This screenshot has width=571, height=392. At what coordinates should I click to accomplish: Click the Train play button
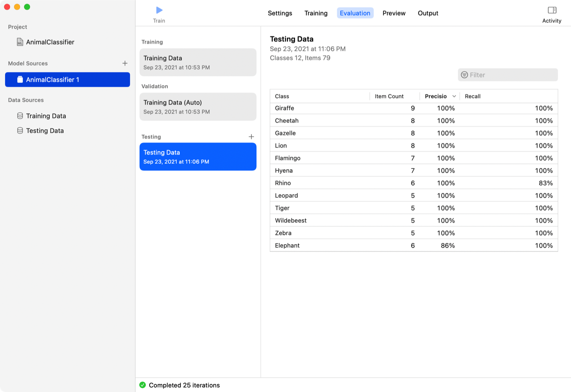pyautogui.click(x=159, y=10)
